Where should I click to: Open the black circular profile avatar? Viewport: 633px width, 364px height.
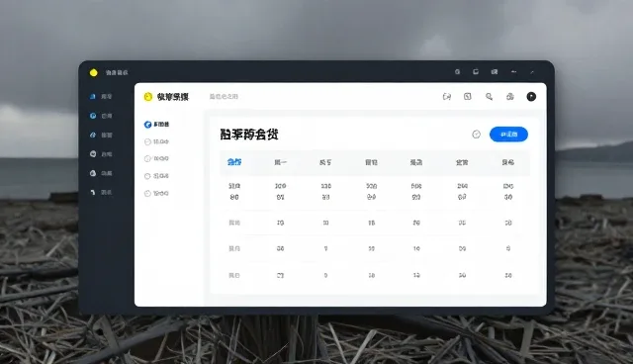(x=531, y=97)
